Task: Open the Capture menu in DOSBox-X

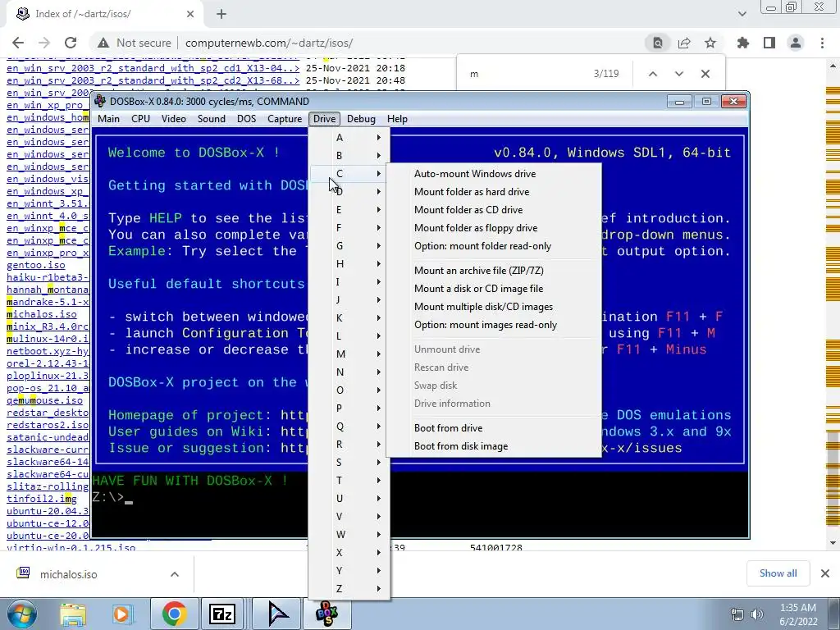Action: click(285, 119)
